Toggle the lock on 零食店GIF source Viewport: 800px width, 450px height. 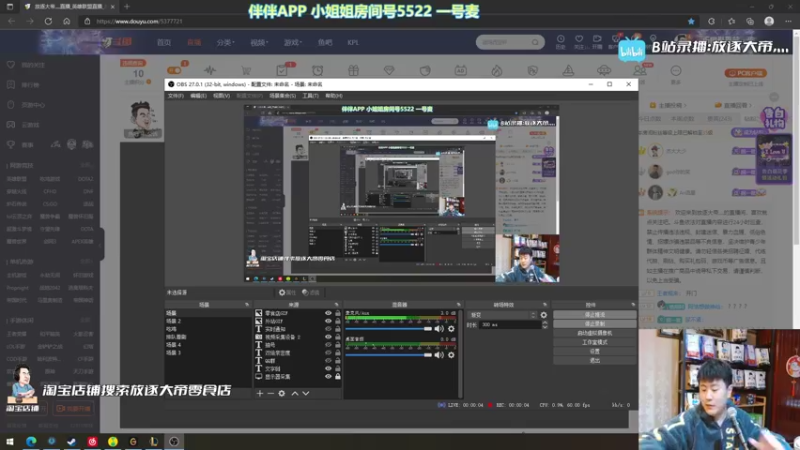coord(338,313)
